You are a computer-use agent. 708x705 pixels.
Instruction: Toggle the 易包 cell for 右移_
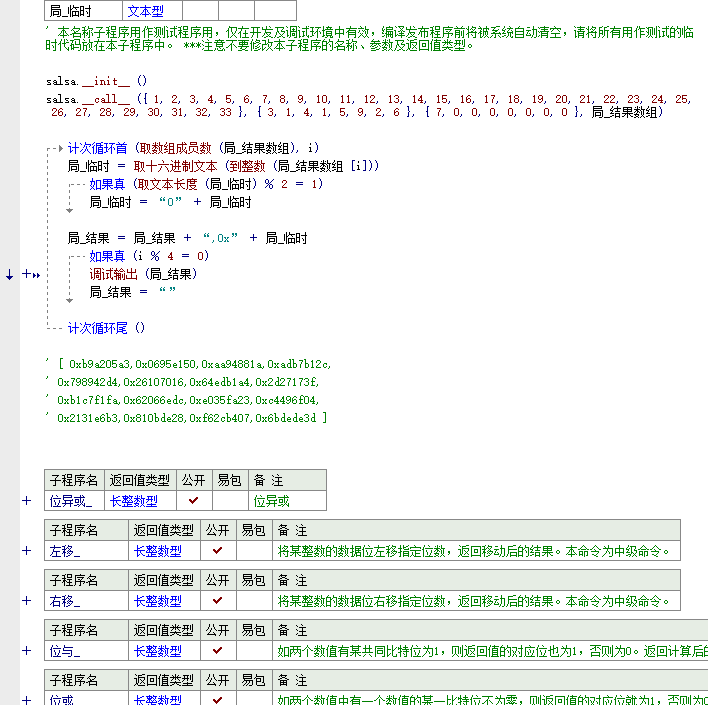pyautogui.click(x=255, y=601)
